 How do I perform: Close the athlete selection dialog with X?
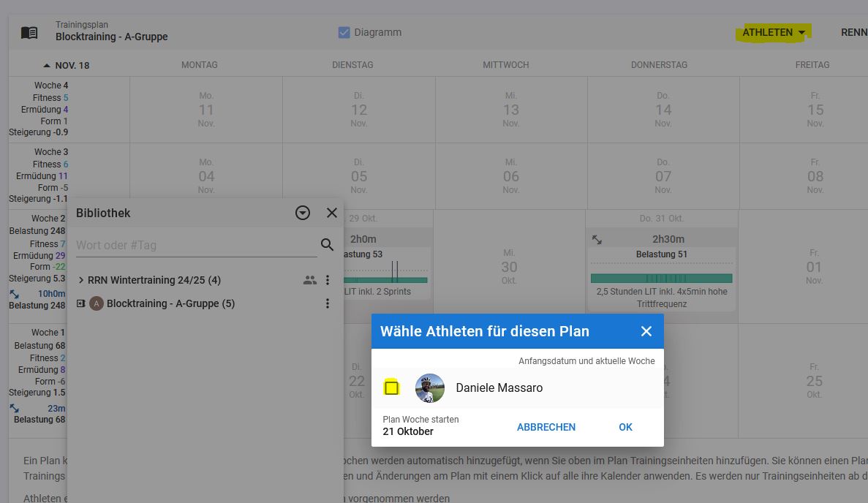[646, 331]
